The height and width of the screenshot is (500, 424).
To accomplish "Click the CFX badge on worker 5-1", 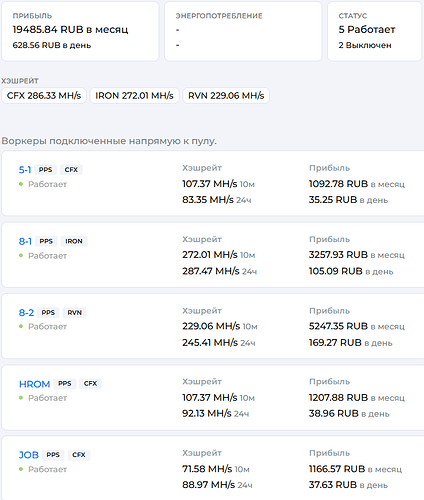I will point(71,170).
